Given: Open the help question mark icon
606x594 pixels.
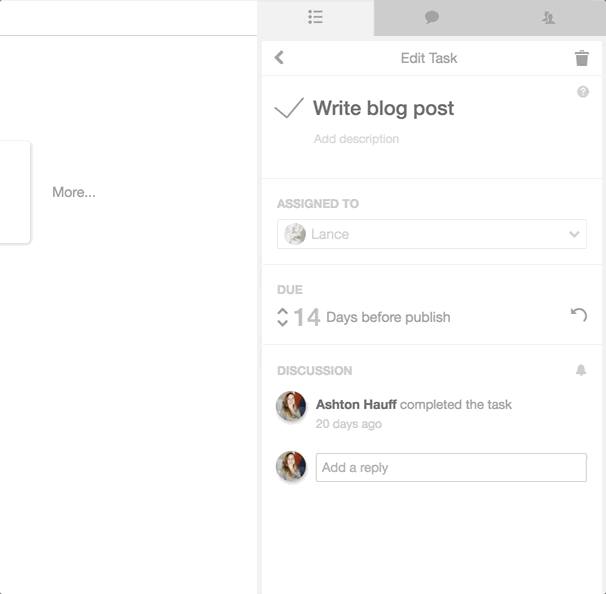Looking at the screenshot, I should click(583, 92).
